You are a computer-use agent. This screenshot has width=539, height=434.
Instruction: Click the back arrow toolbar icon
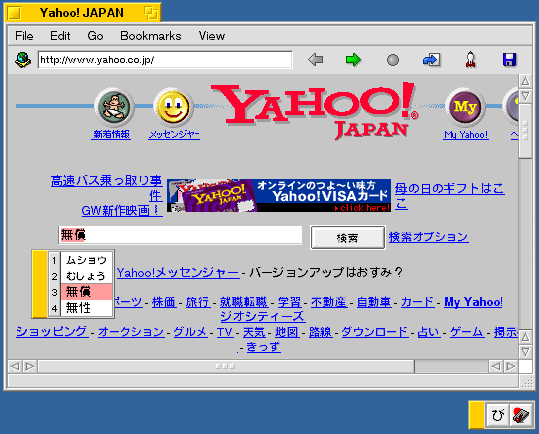tap(316, 60)
